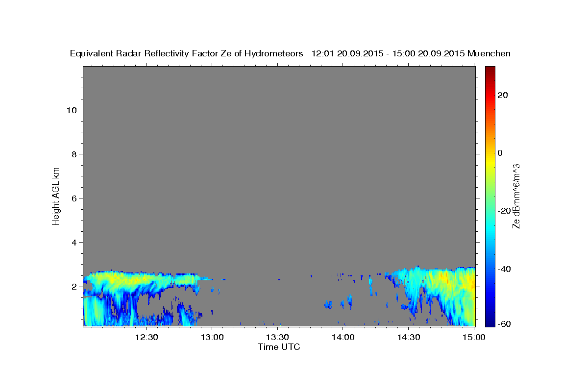Click the colorbar label '-20'
Viewport: 588px width, 392px height.
503,211
